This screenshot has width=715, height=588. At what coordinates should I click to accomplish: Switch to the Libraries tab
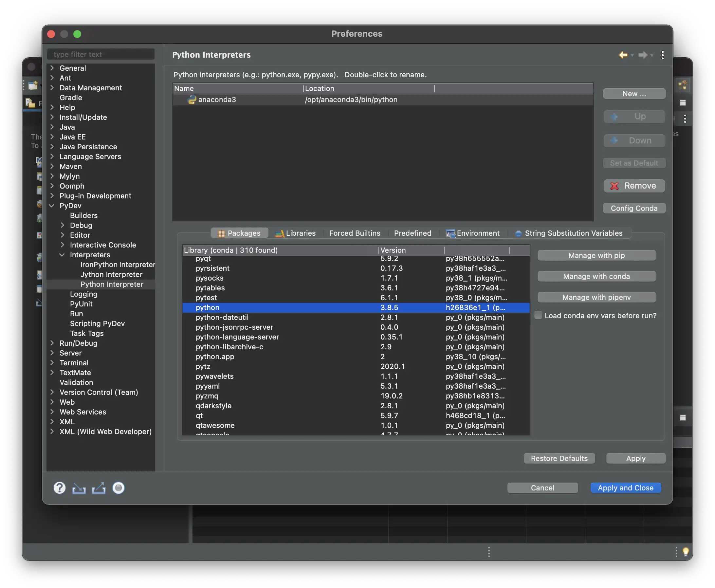pos(296,233)
